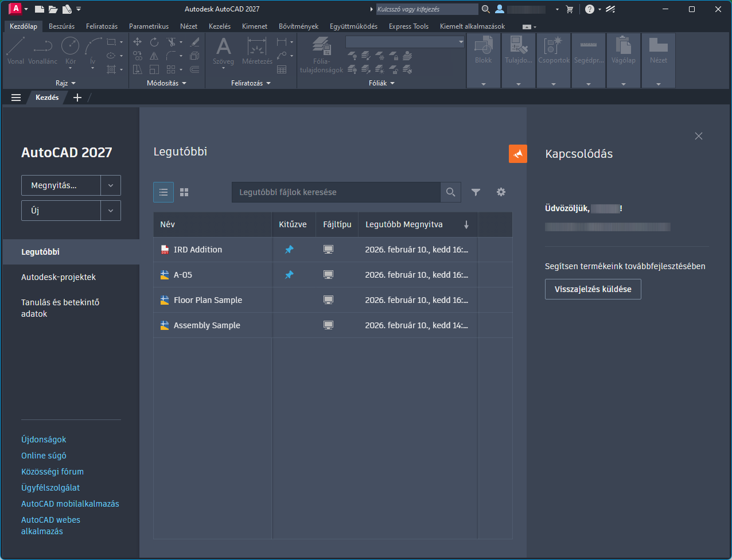Open the Újdonságok link

click(44, 440)
